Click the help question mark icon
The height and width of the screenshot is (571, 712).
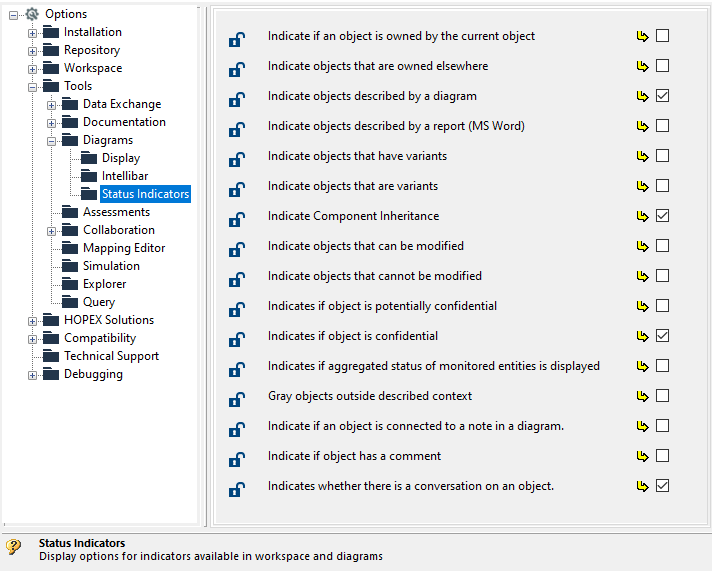coord(13,547)
